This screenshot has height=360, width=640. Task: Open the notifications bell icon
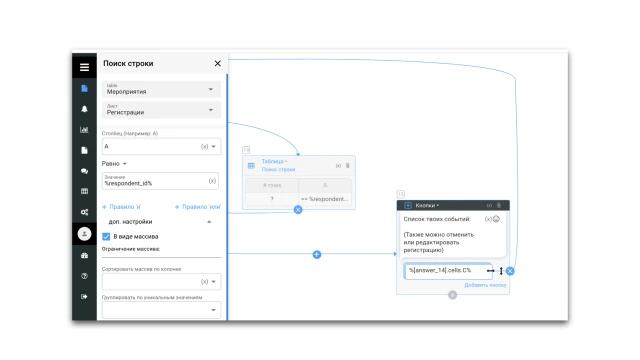point(84,109)
